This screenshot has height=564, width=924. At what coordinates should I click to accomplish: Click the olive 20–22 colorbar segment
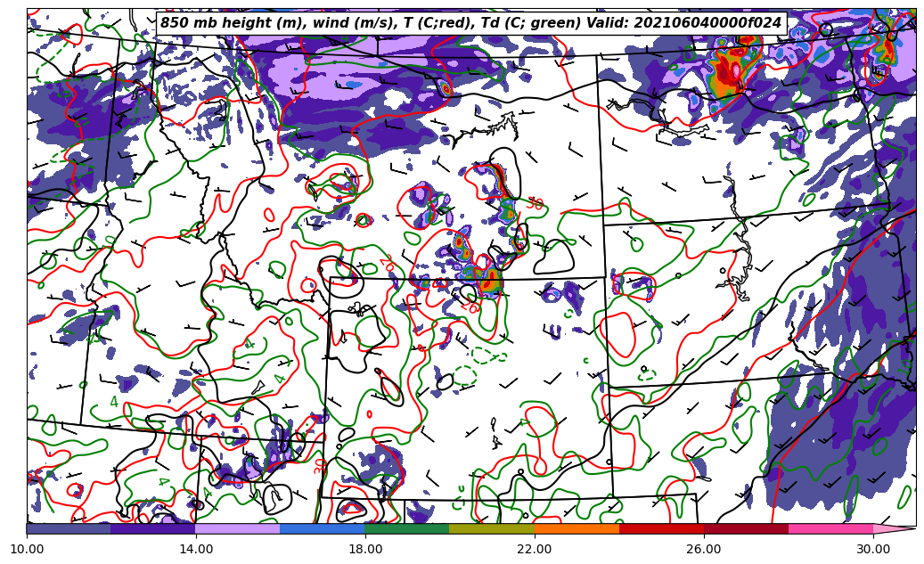coord(492,528)
